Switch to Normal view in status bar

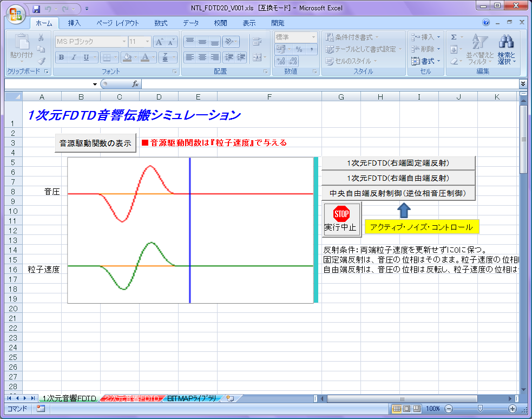[397, 409]
